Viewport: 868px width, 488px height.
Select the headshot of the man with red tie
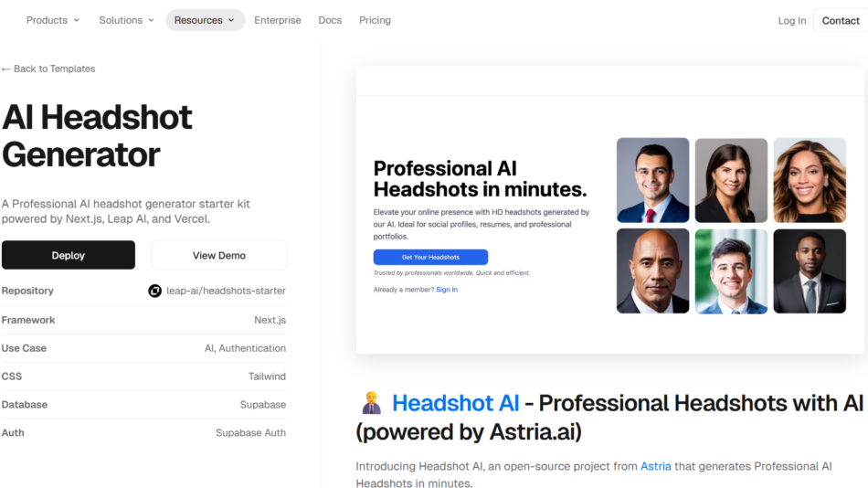pos(652,180)
